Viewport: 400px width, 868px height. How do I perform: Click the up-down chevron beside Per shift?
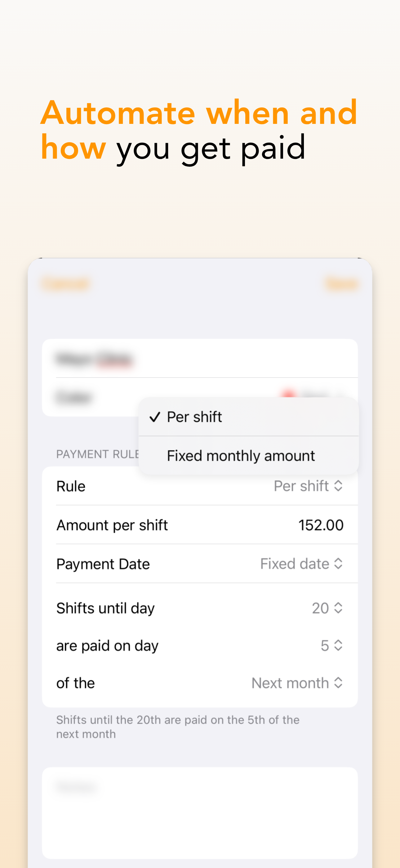click(338, 486)
